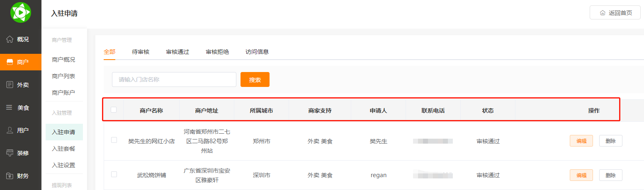644x190 pixels.
Task: Select the 商户 merchant store icon
Action: (10, 62)
